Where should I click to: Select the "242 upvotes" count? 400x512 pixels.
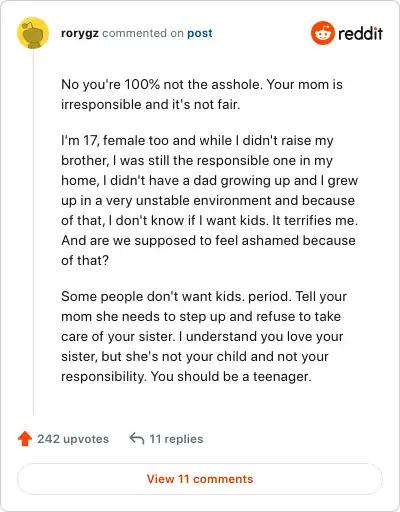point(73,439)
